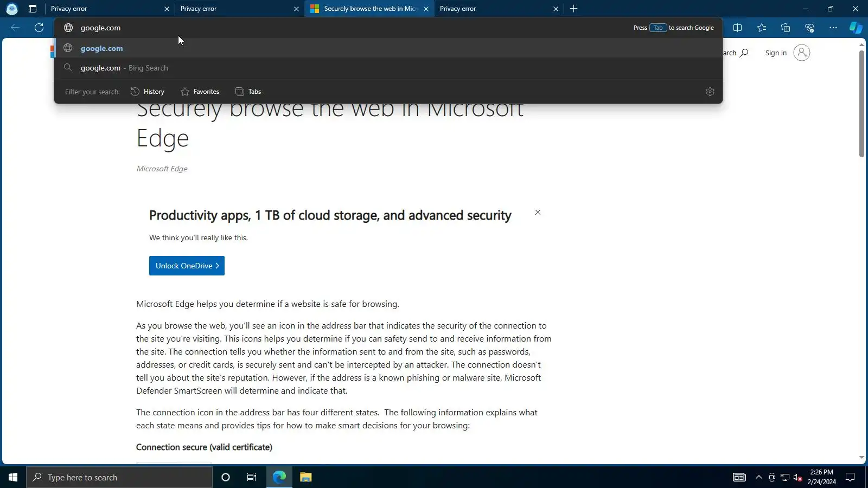Switch to the Privacy error tab beside the new tab button
This screenshot has width=868, height=488.
499,9
